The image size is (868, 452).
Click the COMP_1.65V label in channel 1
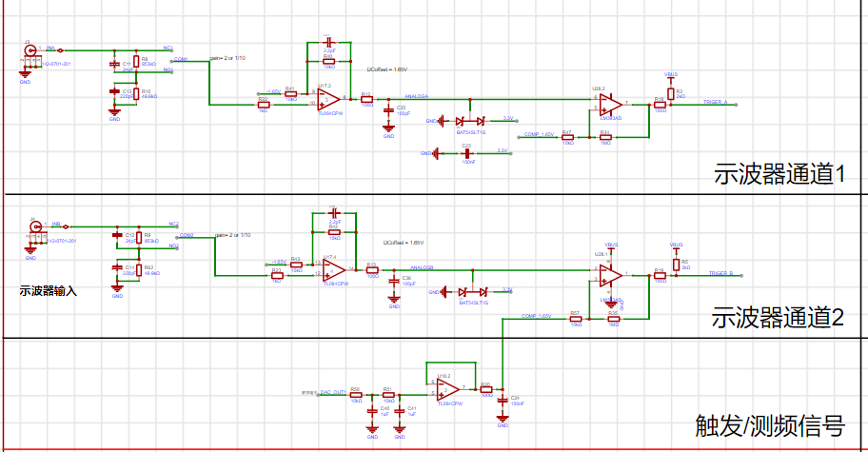pos(539,134)
